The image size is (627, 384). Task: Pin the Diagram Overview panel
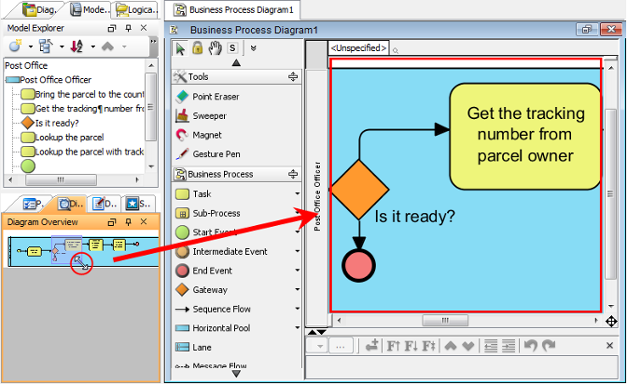point(128,222)
